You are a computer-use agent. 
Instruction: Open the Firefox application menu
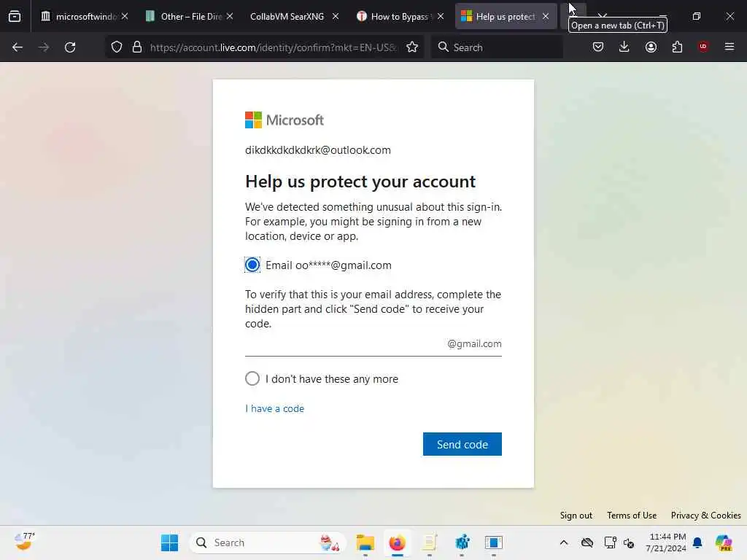[x=729, y=47]
